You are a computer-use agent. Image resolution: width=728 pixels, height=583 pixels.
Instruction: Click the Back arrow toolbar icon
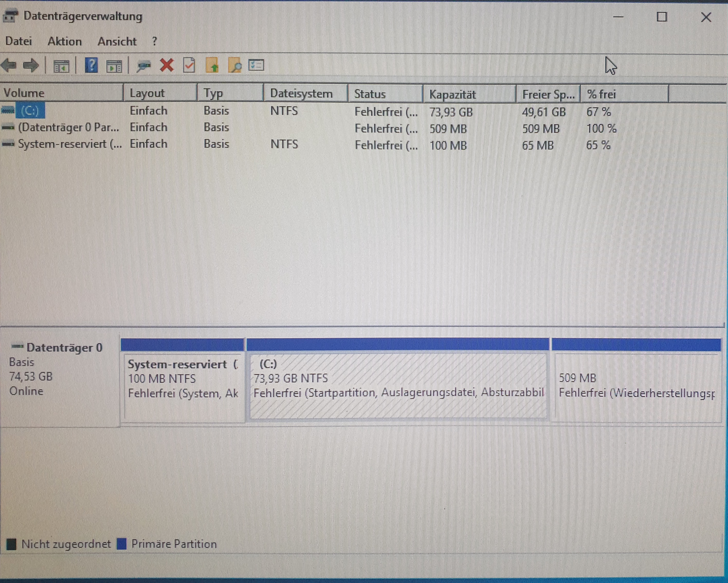pos(9,65)
